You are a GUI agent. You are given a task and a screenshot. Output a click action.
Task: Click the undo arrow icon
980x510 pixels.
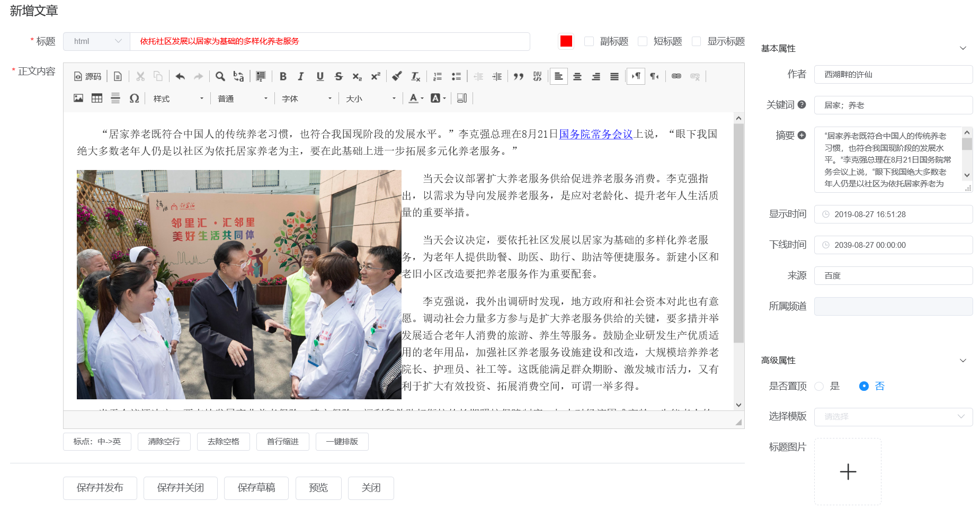[180, 76]
